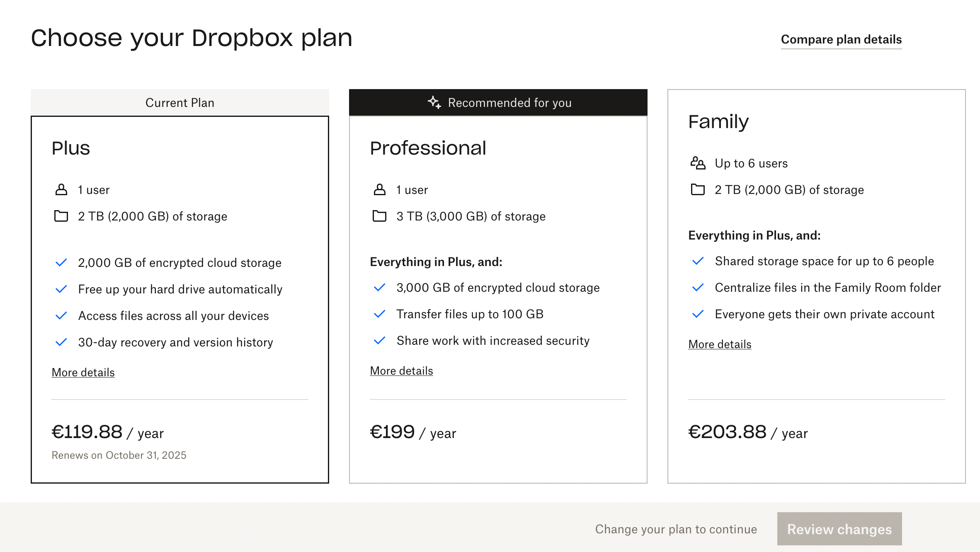Viewport: 980px width, 552px height.
Task: Click the Current Plan header tab
Action: [x=180, y=103]
